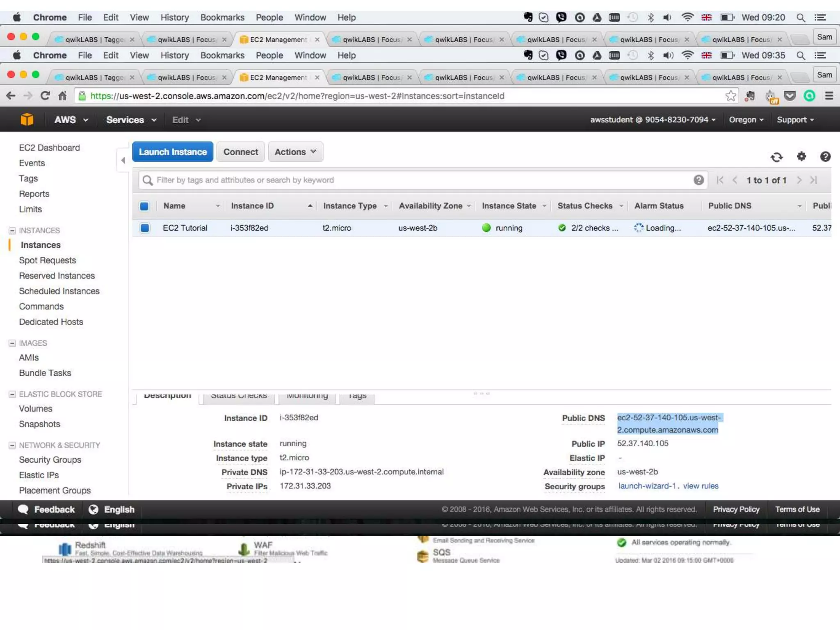Open Chrome hamburger menu icon
The image size is (840, 630).
click(x=829, y=96)
